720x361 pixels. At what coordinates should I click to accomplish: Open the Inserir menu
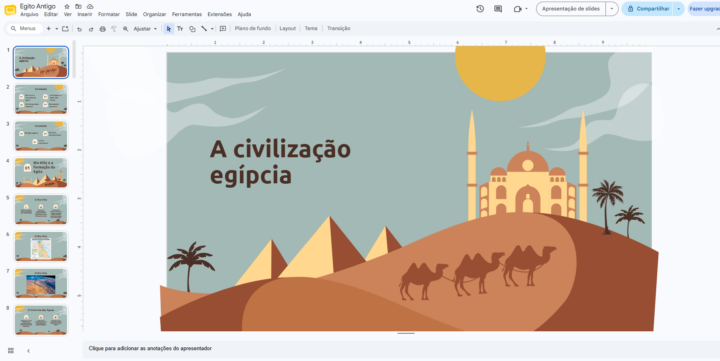[x=85, y=14]
